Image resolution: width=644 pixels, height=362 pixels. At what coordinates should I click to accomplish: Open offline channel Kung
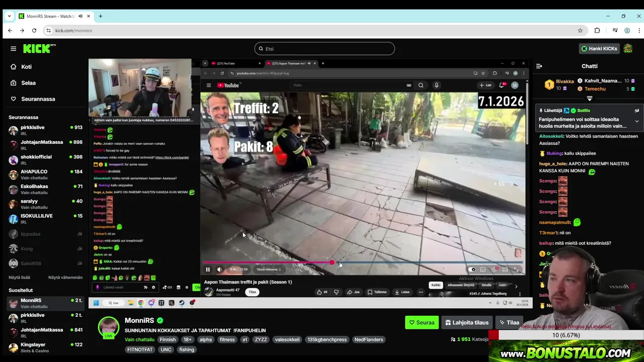(x=45, y=248)
